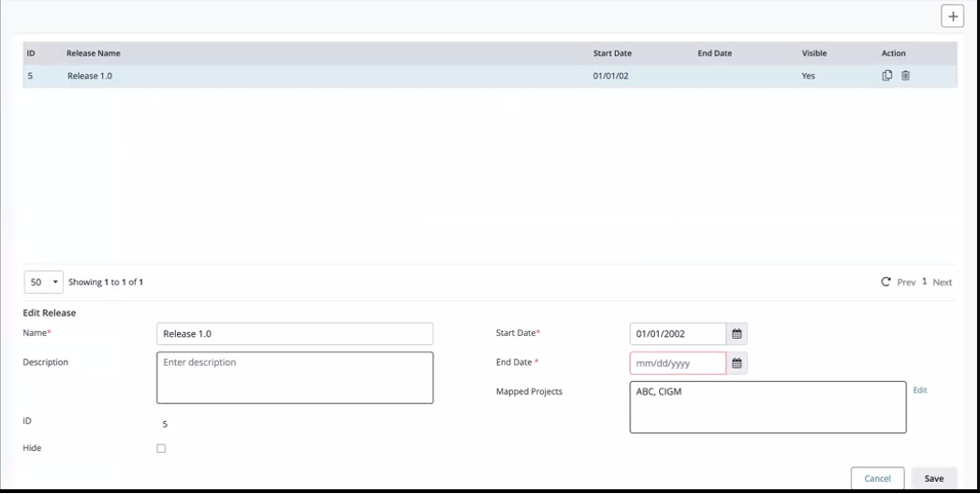Open the End Date calendar picker
The image size is (980, 494).
(737, 364)
